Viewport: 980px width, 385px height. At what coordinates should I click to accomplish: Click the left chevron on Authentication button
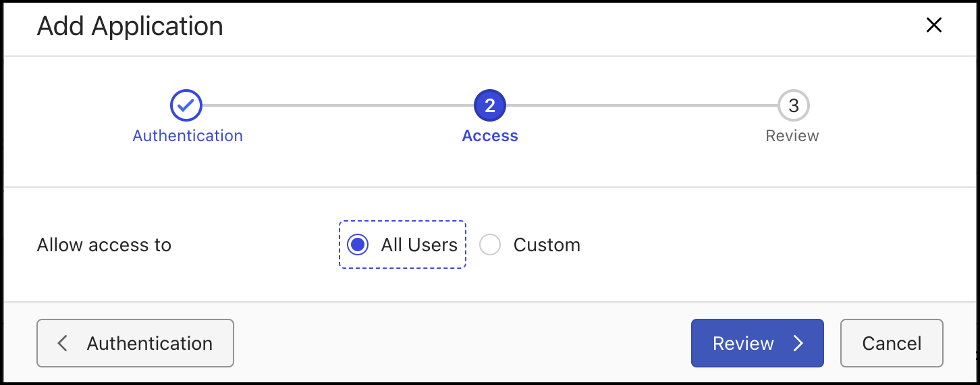tap(63, 343)
